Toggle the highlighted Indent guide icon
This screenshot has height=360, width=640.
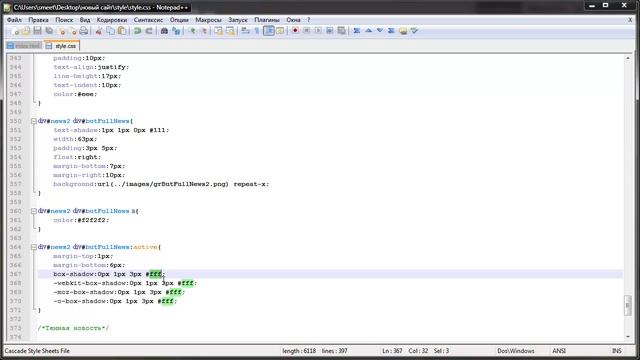269,31
